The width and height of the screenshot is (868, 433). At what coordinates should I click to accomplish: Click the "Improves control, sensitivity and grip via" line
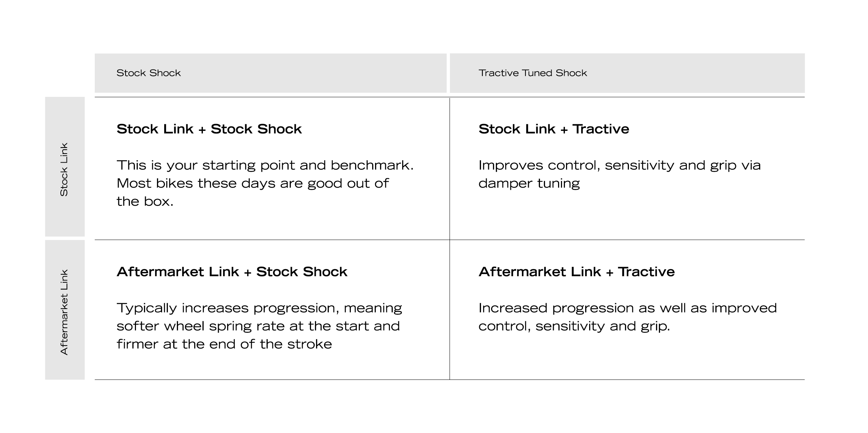pos(619,165)
